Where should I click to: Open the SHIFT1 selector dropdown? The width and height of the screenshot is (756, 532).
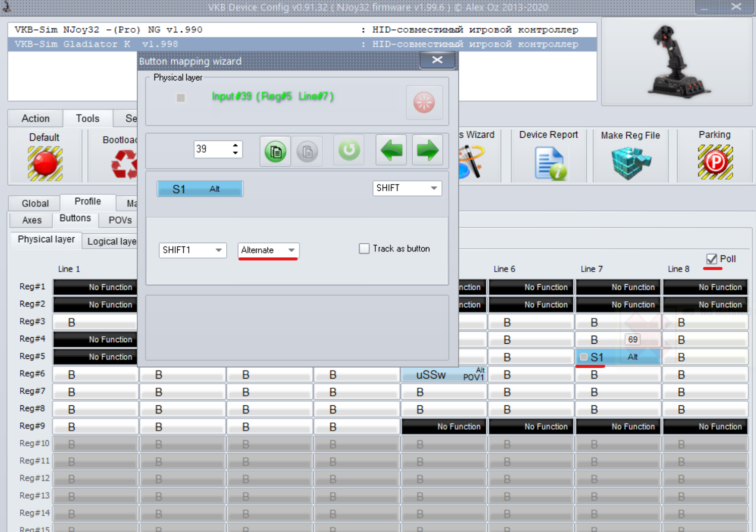tap(193, 250)
